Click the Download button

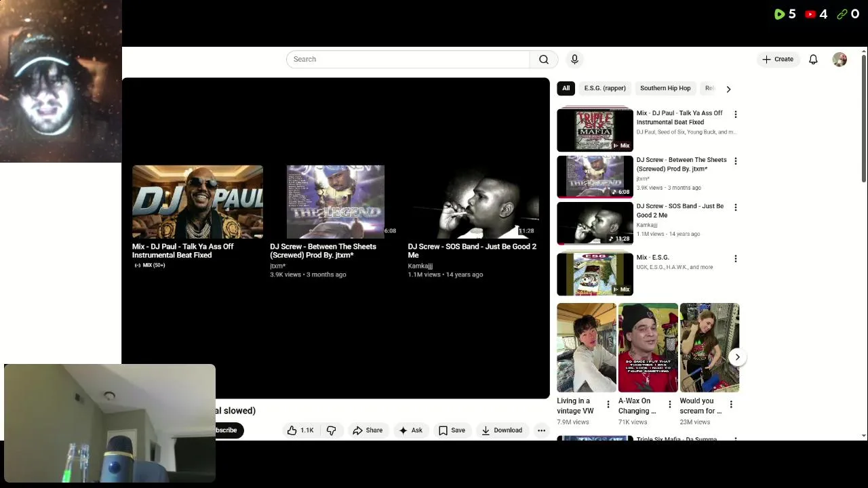(502, 430)
